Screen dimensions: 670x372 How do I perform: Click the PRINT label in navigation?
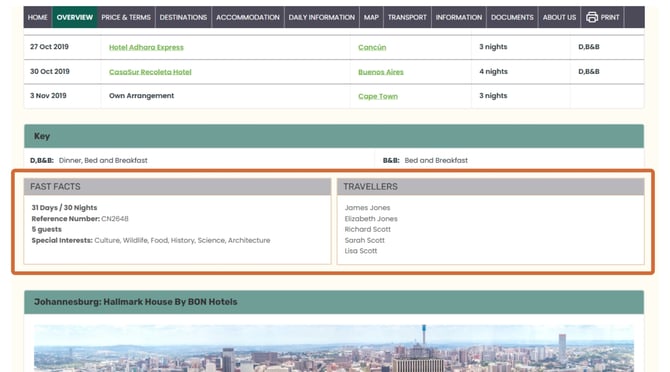(610, 17)
